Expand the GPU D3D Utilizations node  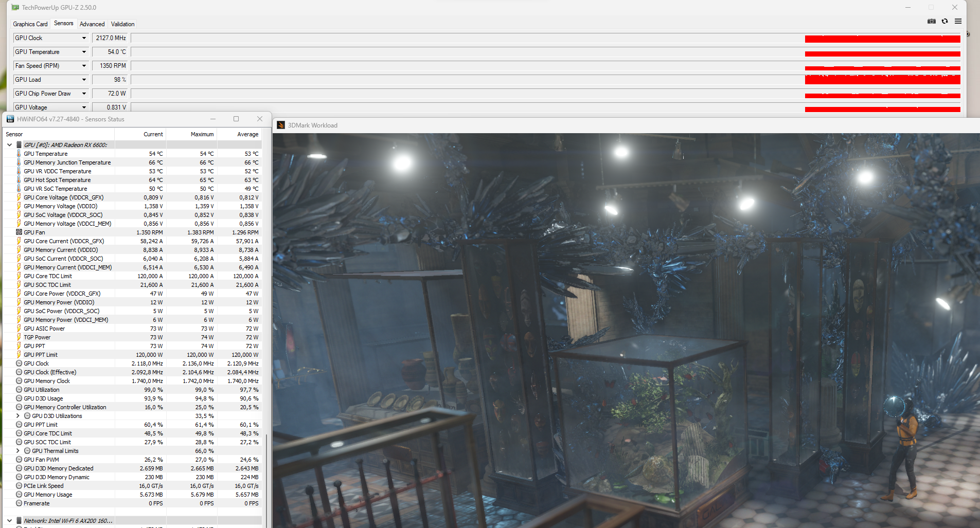18,416
